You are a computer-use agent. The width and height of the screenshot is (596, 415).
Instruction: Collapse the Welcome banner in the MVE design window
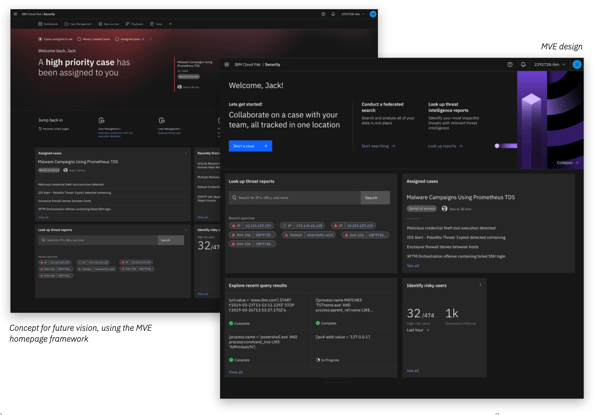pos(568,163)
